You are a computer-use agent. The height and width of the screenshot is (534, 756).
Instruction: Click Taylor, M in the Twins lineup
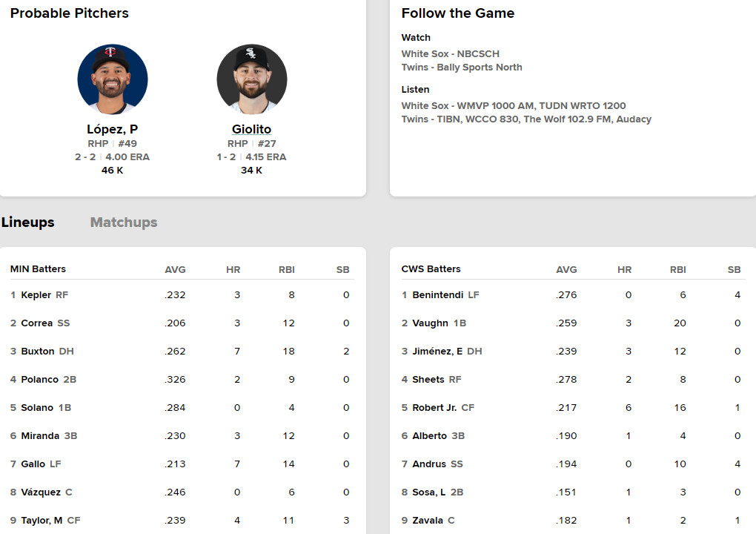click(x=42, y=521)
